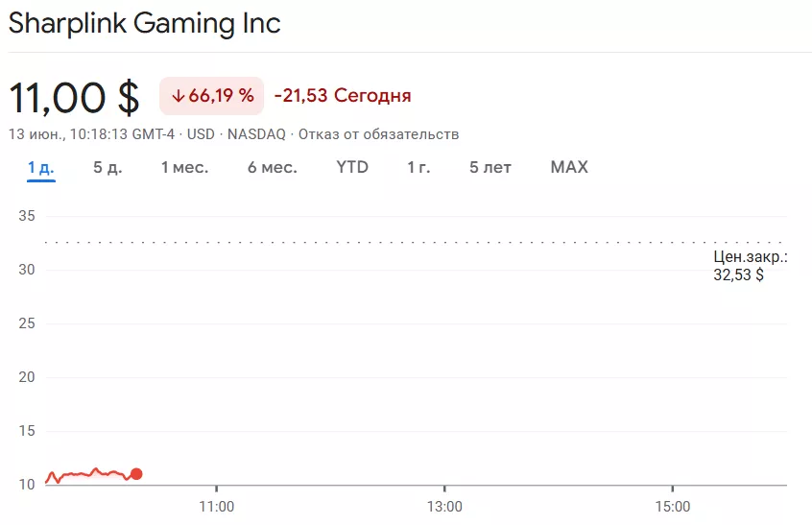
Task: Open the 1 мес. chart view
Action: click(x=184, y=168)
